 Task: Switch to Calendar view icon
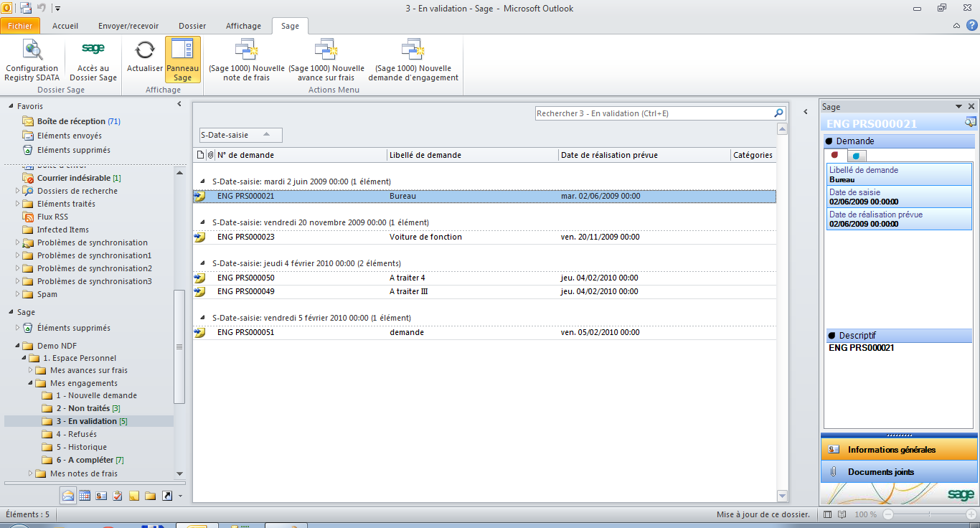(x=85, y=496)
